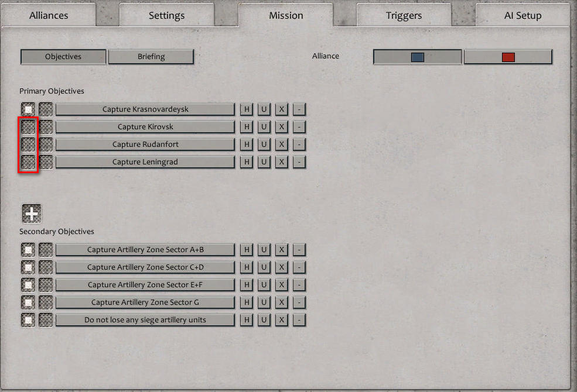This screenshot has width=577, height=392.
Task: Click X button for Sector A+B objective
Action: point(282,250)
